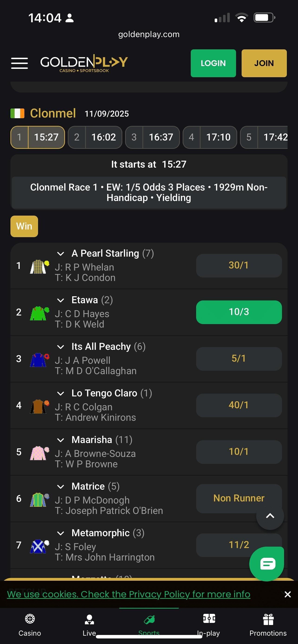
Task: Toggle Etawa 10/3 odds selection
Action: tap(239, 312)
